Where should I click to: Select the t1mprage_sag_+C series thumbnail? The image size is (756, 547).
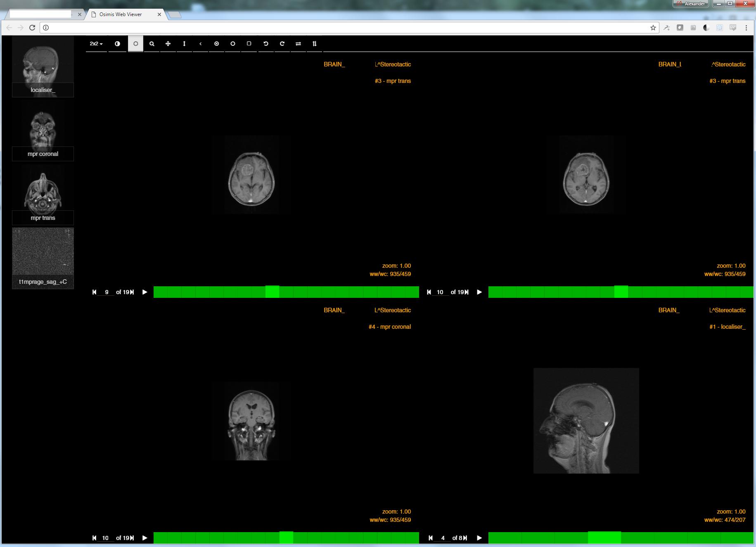43,258
